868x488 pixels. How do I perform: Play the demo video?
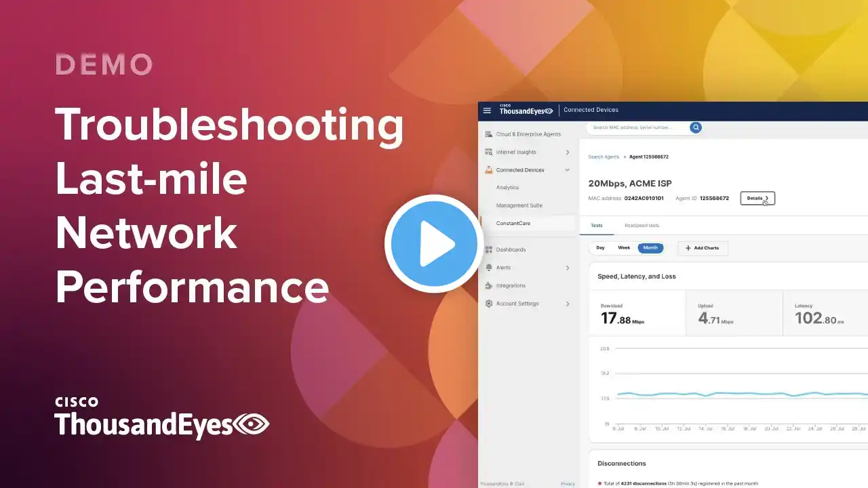[x=434, y=244]
